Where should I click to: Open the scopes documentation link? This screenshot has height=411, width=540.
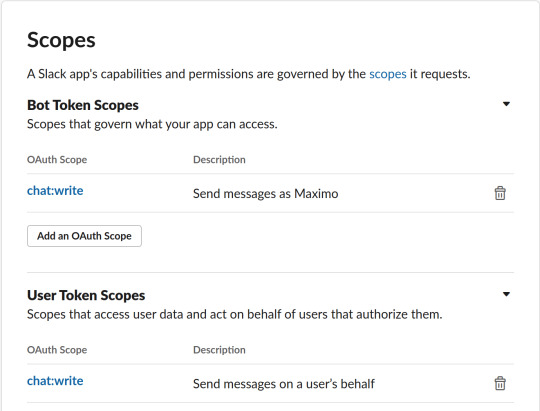click(x=388, y=74)
